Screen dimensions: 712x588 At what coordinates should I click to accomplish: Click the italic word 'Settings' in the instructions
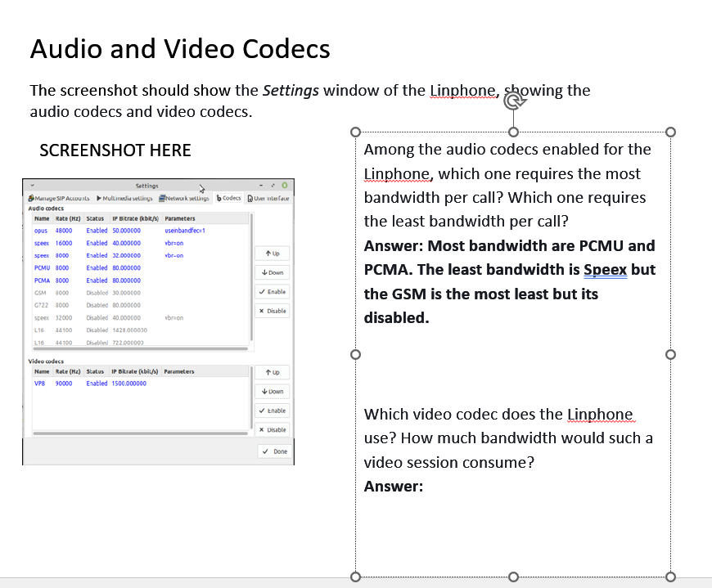coord(291,90)
